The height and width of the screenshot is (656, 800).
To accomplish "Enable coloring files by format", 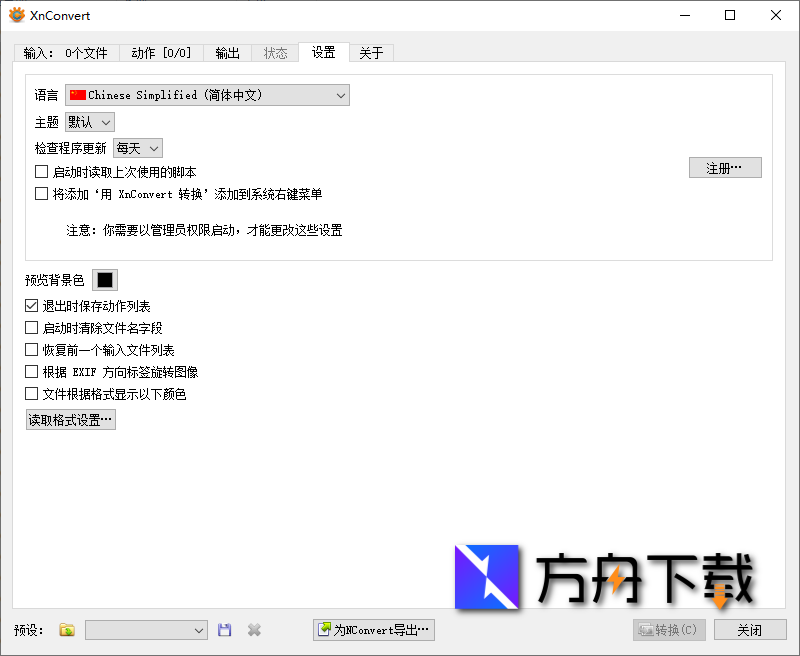I will [x=32, y=393].
